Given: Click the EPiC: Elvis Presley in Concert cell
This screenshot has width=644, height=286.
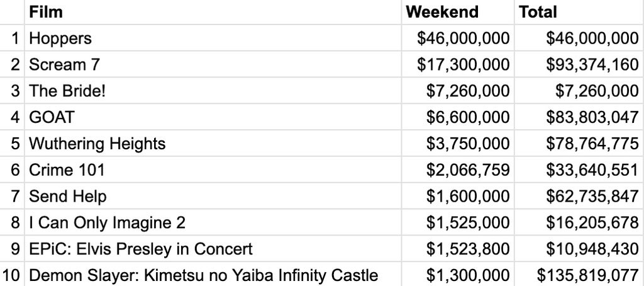Looking at the screenshot, I should [x=213, y=249].
